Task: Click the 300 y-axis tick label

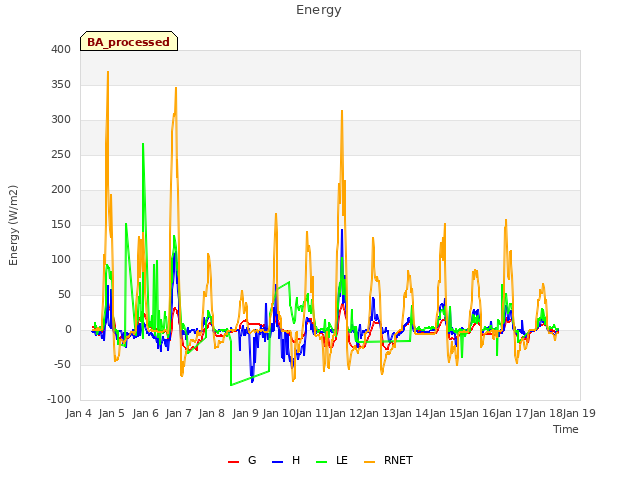Action: coord(61,120)
